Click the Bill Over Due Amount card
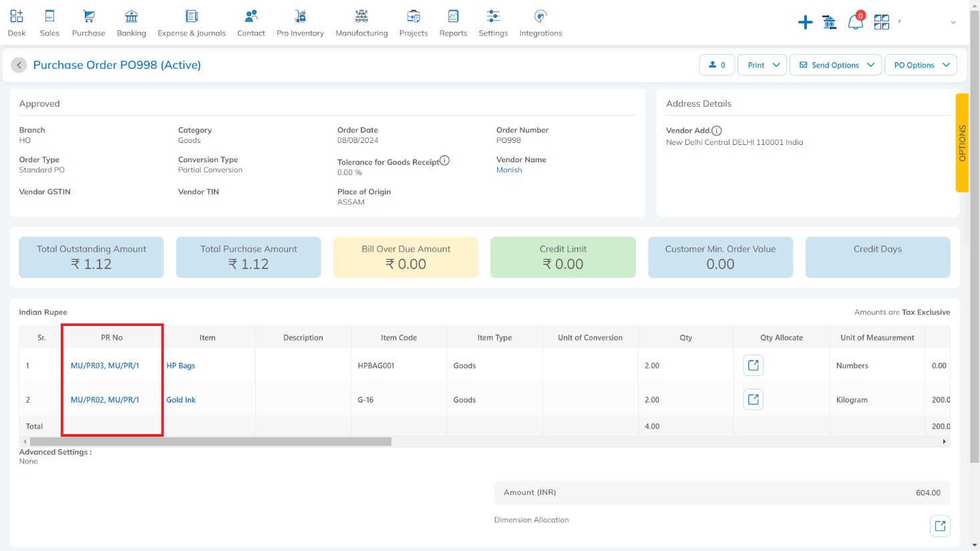980x551 pixels. pyautogui.click(x=406, y=257)
